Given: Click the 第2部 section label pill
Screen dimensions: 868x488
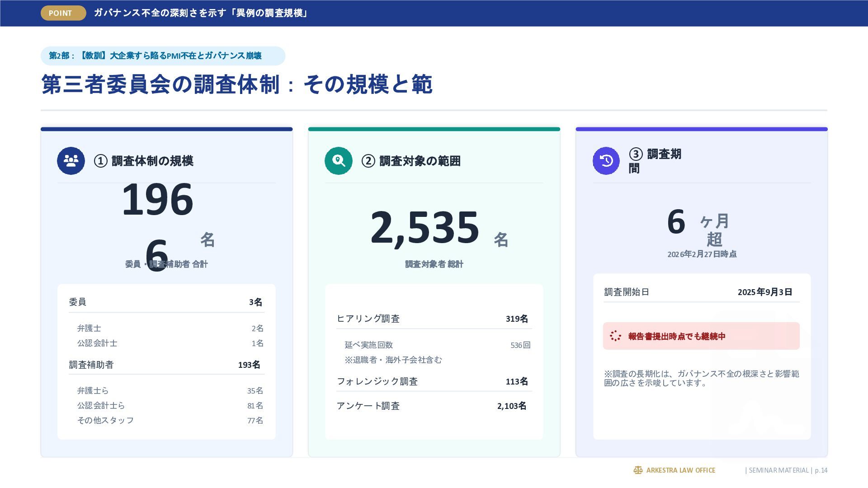Looking at the screenshot, I should click(x=163, y=56).
